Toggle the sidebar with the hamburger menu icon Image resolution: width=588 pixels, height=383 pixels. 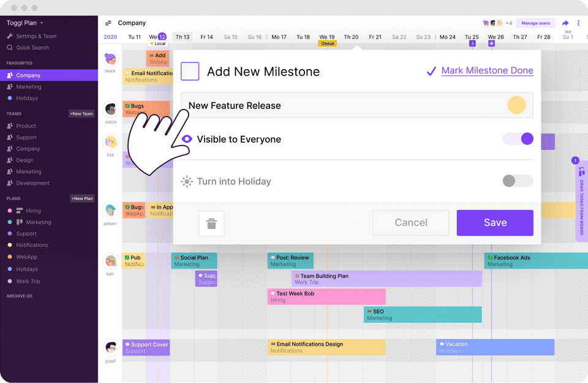tap(108, 23)
